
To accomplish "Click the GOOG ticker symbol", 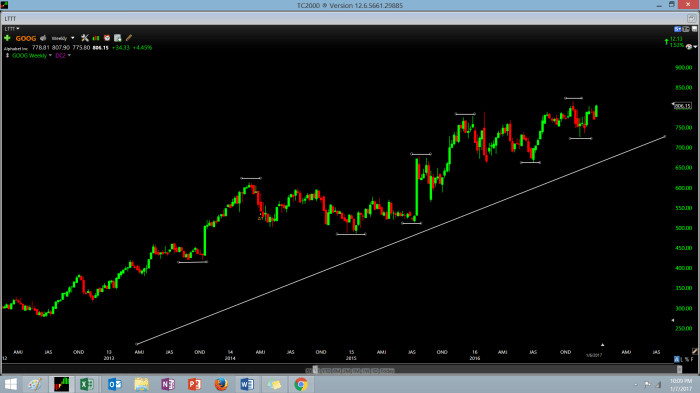I will [x=26, y=38].
